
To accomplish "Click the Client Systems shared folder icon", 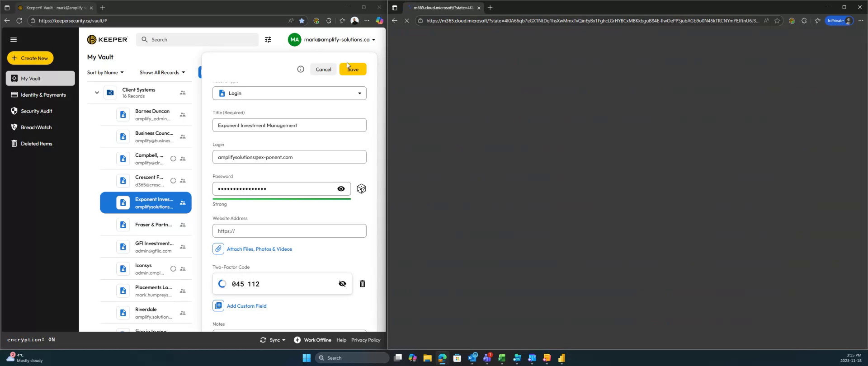I will pyautogui.click(x=110, y=93).
